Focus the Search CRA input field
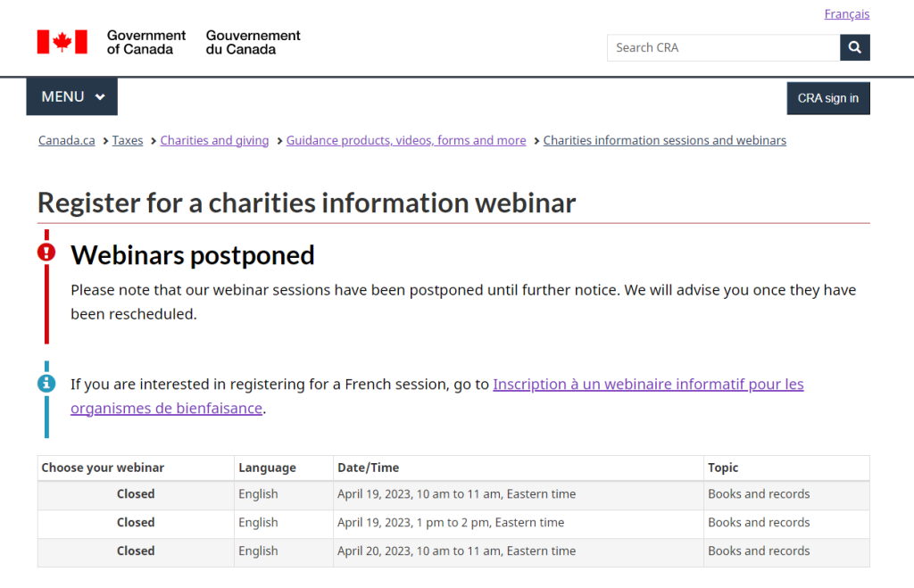Image resolution: width=914 pixels, height=588 pixels. click(723, 47)
